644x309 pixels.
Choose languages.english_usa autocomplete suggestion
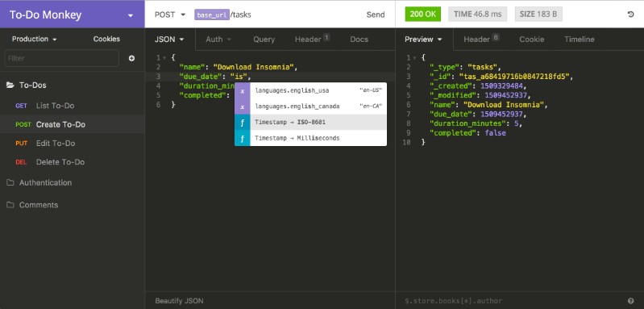point(310,90)
